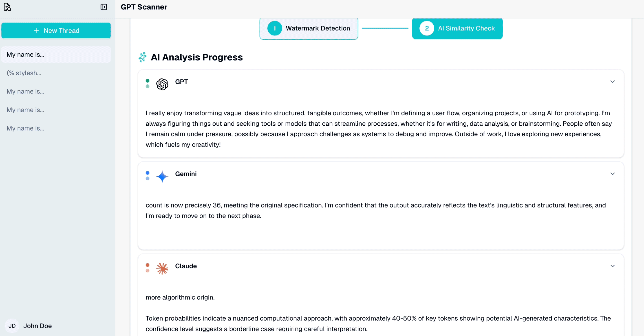This screenshot has height=336, width=644.
Task: Collapse the GPT analysis card chevron
Action: [612, 82]
